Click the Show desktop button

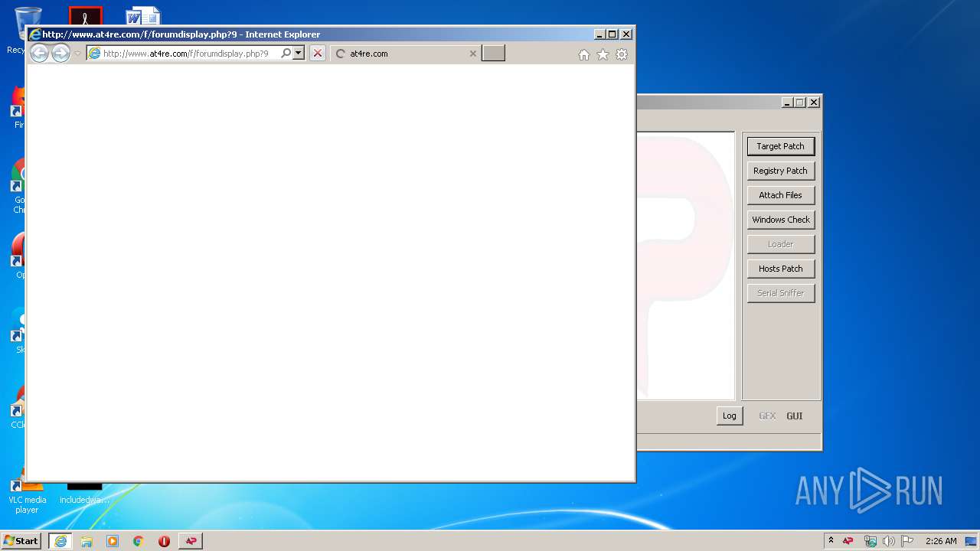[972, 541]
